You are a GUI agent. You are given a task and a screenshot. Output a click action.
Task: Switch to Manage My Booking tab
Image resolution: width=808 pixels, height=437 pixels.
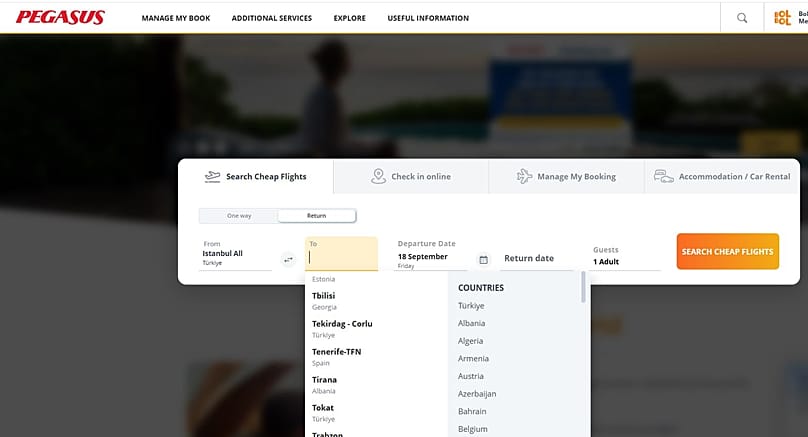point(566,177)
